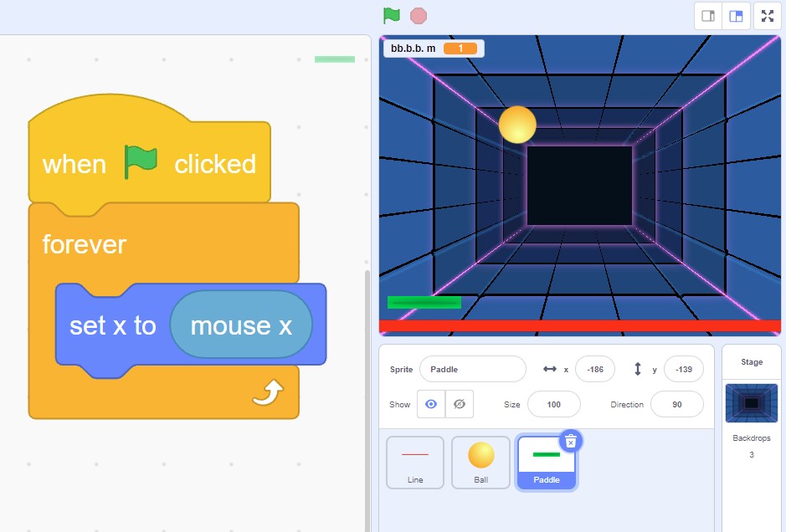Select the Stage backdrop thumbnail
This screenshot has height=532, width=786.
click(752, 403)
